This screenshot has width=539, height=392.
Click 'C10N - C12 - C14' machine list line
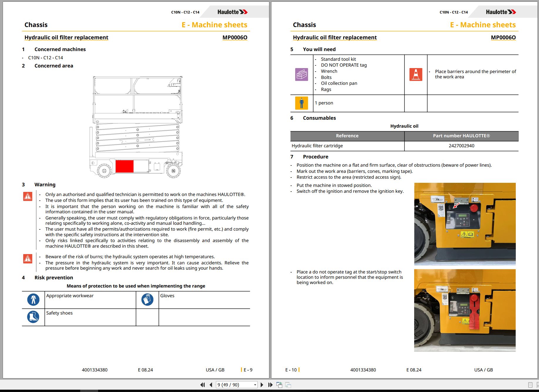click(46, 58)
